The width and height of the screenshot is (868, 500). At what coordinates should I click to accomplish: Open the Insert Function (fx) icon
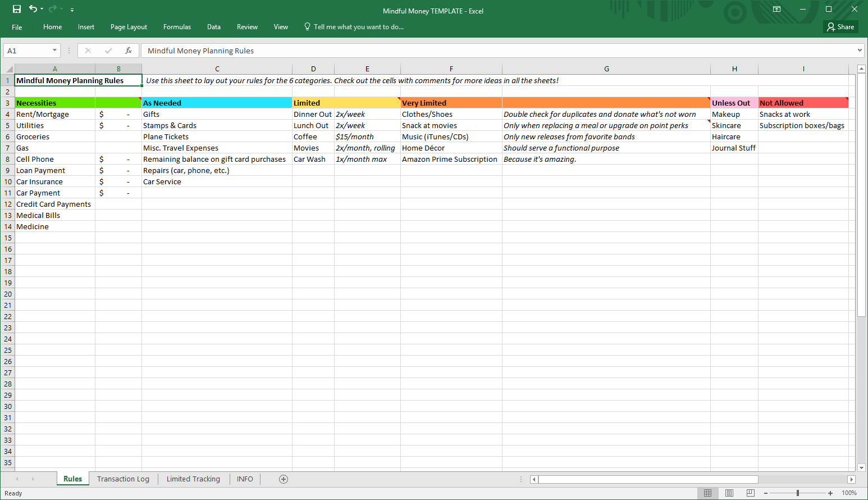tap(129, 50)
